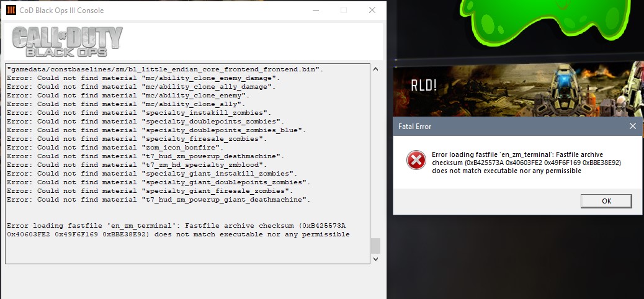Click the fastfile checksum error text in console log
The width and height of the screenshot is (644, 299).
[178, 230]
